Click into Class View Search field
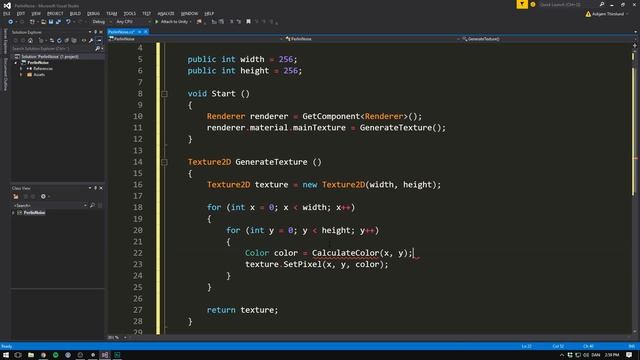 click(x=48, y=205)
